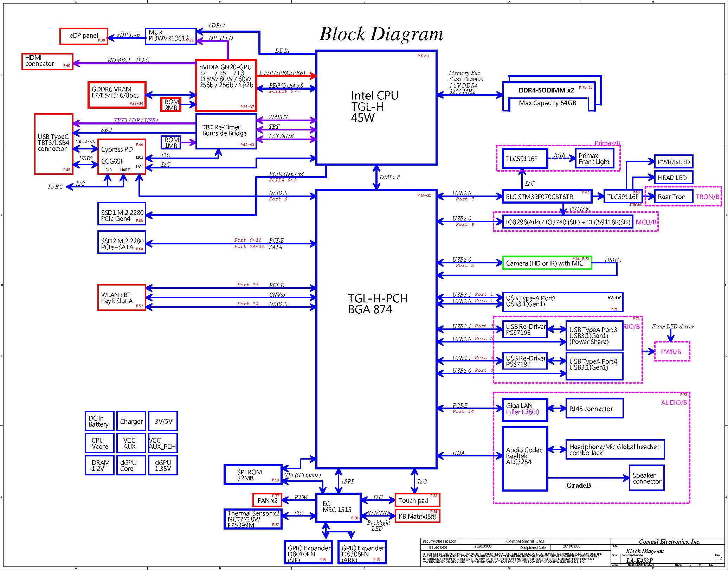Select the SSD1 M.2 2280 block

[122, 213]
